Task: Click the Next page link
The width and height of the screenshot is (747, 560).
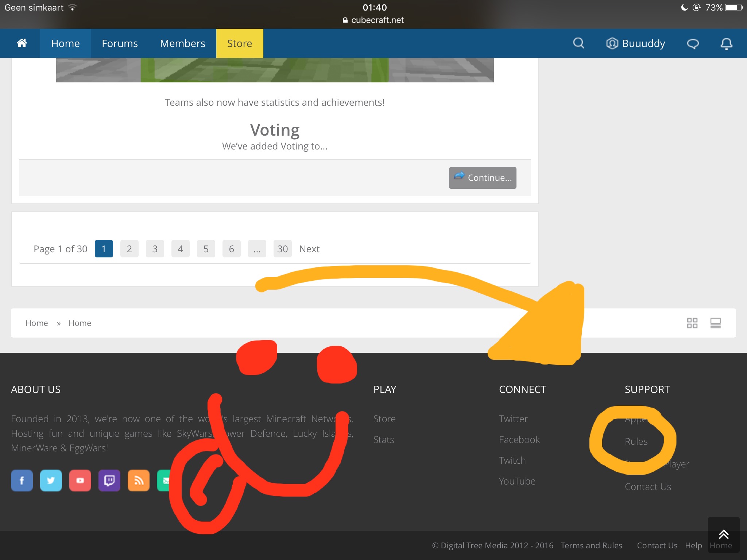Action: 309,249
